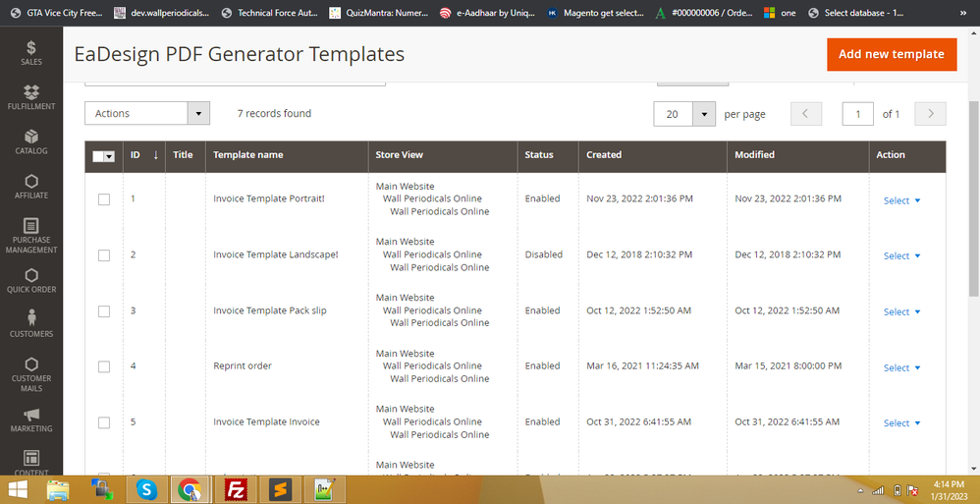This screenshot has height=504, width=980.
Task: Tick checkbox for Invoice Template Portrait row
Action: 104,199
